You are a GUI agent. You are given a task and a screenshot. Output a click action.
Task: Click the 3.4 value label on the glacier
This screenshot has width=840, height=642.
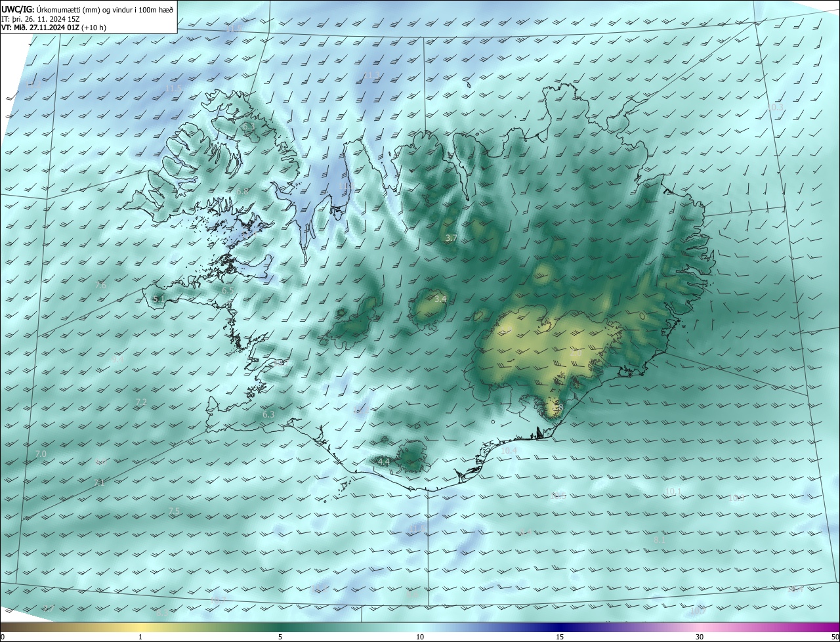pyautogui.click(x=440, y=299)
